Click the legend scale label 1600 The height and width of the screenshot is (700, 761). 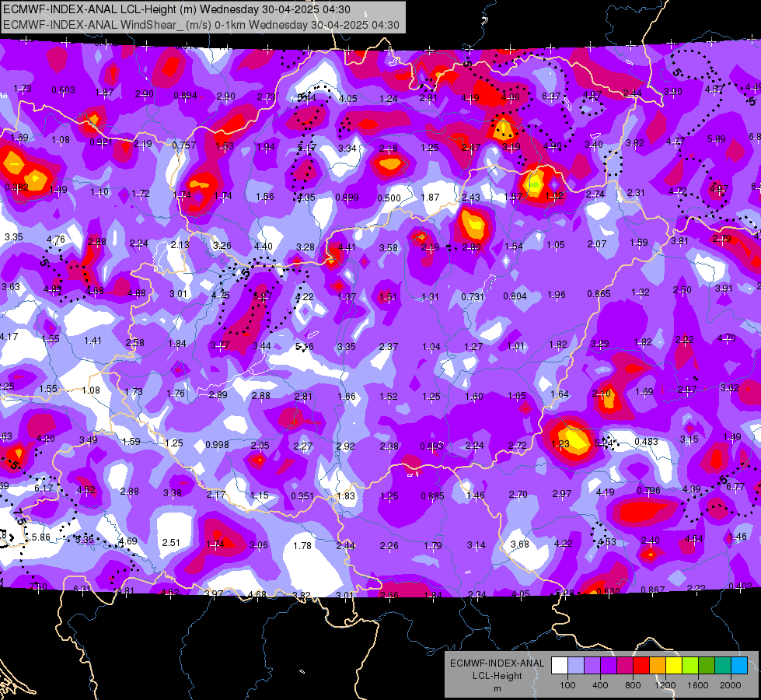[697, 685]
